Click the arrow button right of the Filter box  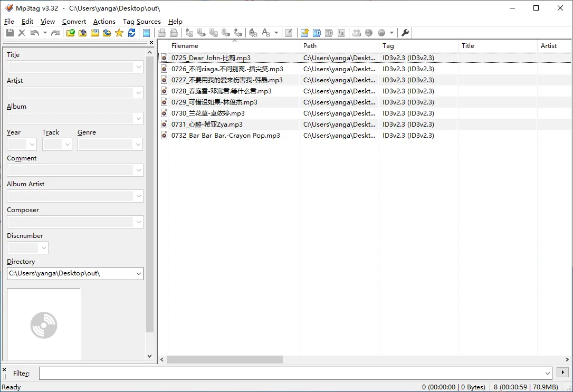(562, 372)
